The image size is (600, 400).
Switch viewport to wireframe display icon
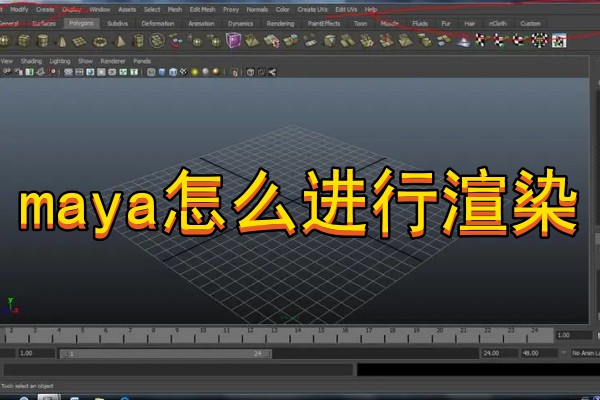[151, 72]
